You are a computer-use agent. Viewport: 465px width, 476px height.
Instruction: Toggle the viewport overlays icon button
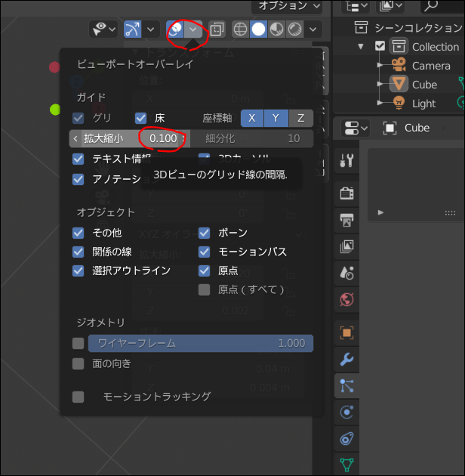pos(175,29)
